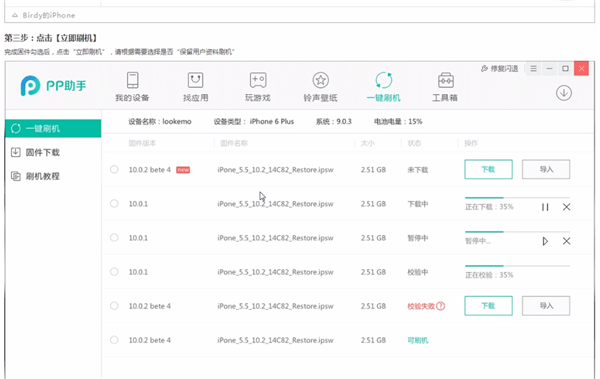Open the 我的设备 device tab

click(x=132, y=87)
